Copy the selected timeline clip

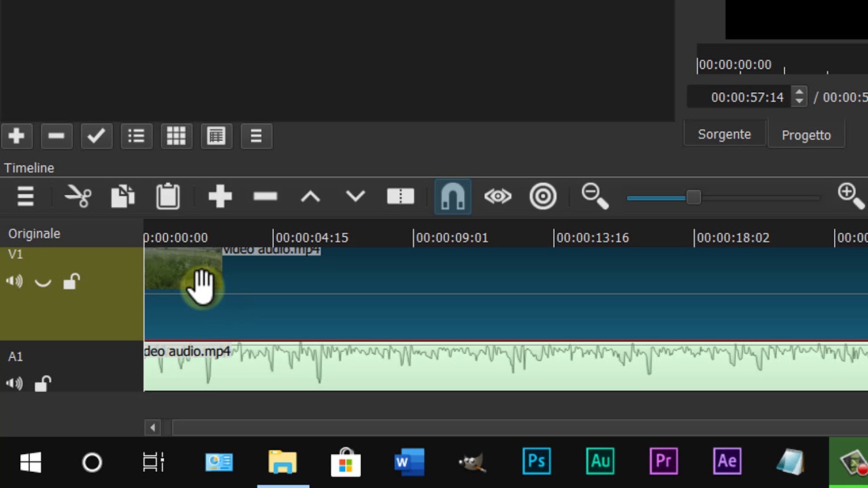point(123,197)
